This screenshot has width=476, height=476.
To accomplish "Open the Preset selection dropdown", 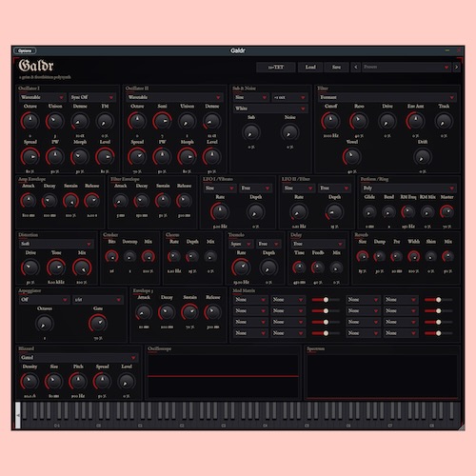I will point(407,67).
